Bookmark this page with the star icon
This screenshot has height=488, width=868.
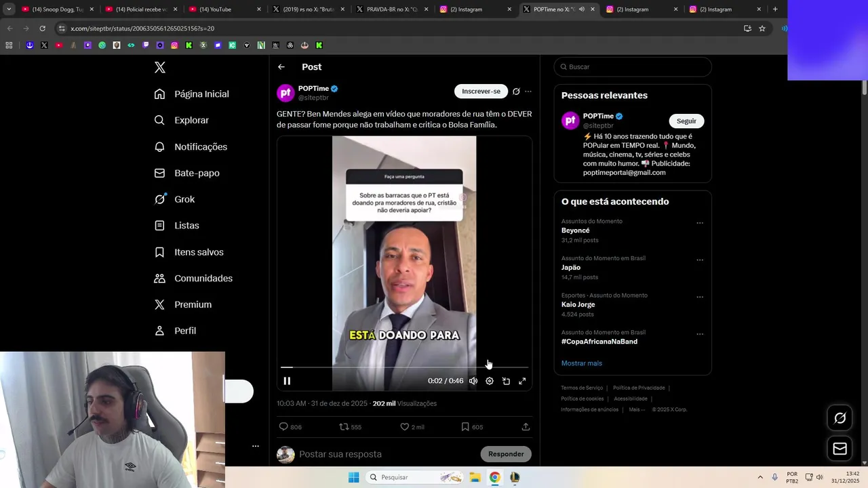coord(762,28)
